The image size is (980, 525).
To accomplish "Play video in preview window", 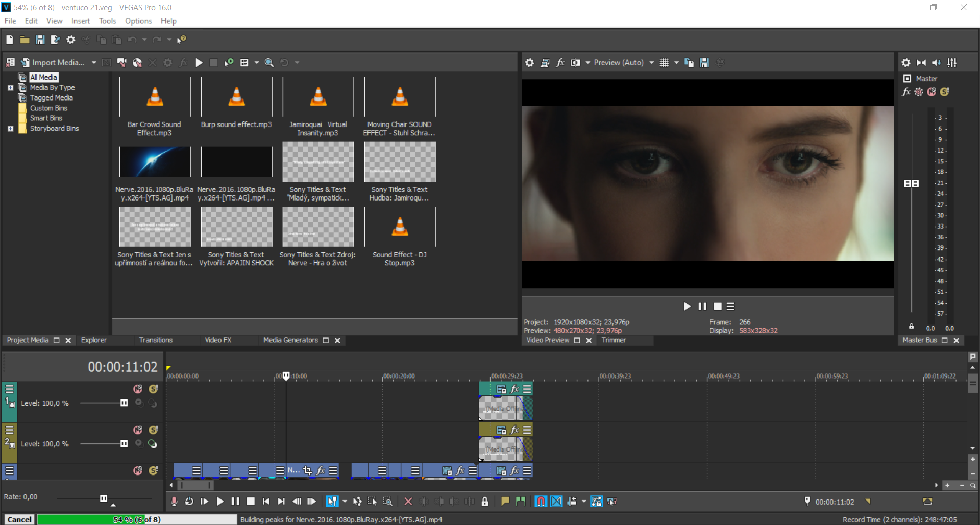I will tap(687, 306).
